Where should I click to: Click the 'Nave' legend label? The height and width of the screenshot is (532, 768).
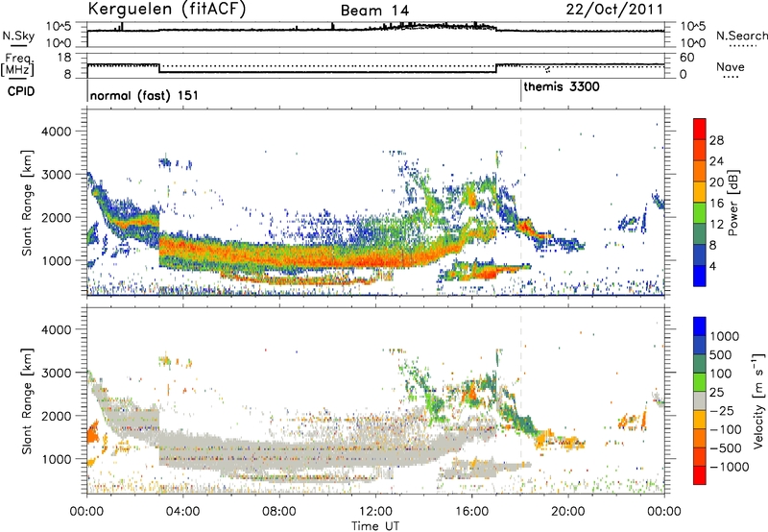[x=731, y=66]
